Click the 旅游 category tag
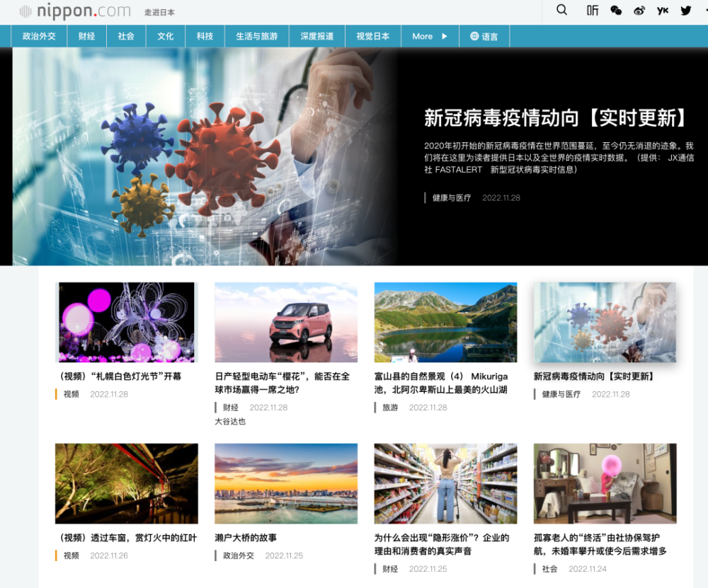 click(390, 408)
